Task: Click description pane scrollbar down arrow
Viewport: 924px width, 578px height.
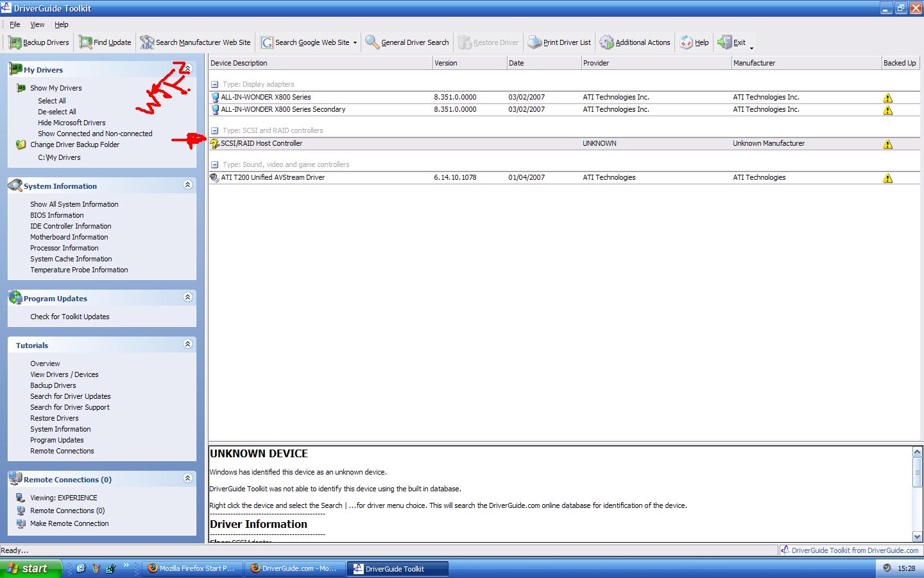Action: click(x=917, y=536)
